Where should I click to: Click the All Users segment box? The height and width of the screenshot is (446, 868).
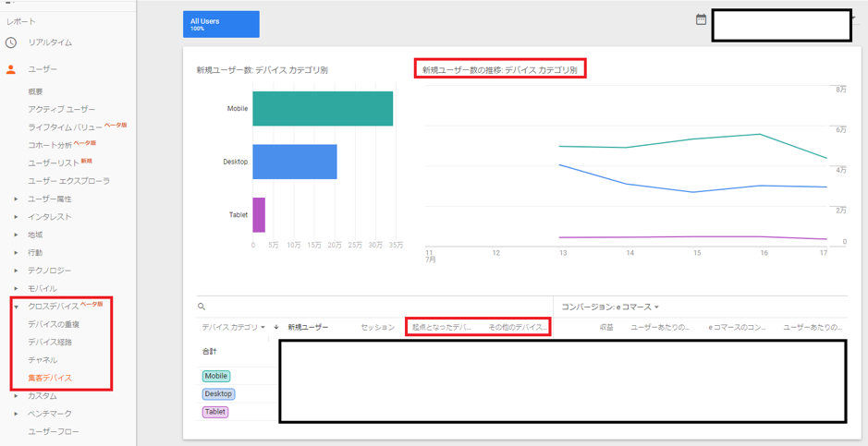221,24
